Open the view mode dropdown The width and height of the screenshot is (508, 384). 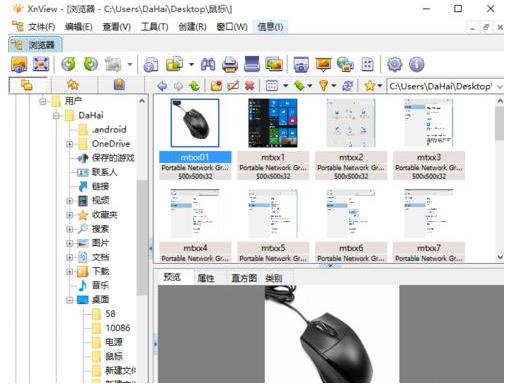point(286,86)
